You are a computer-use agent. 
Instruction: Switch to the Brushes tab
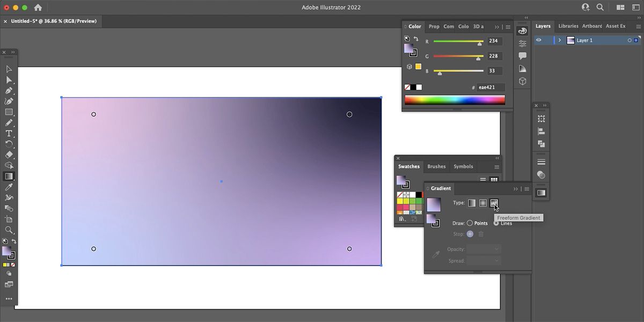tap(436, 166)
